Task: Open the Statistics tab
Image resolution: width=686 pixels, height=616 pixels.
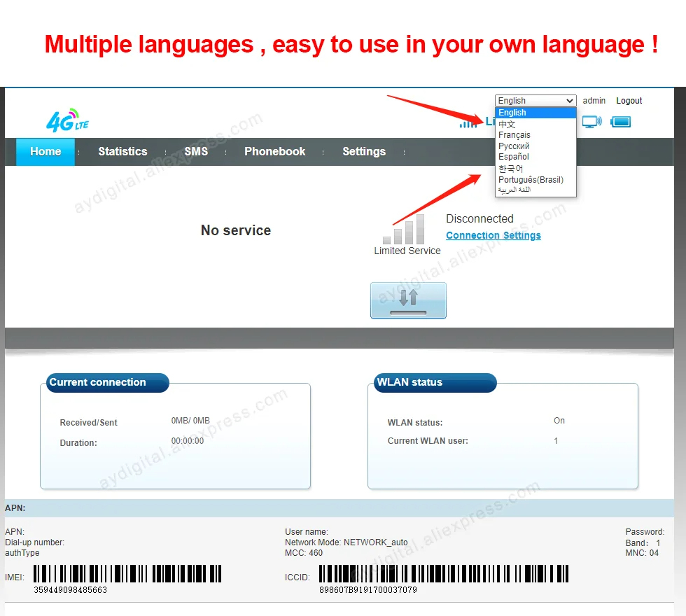Action: pos(122,151)
